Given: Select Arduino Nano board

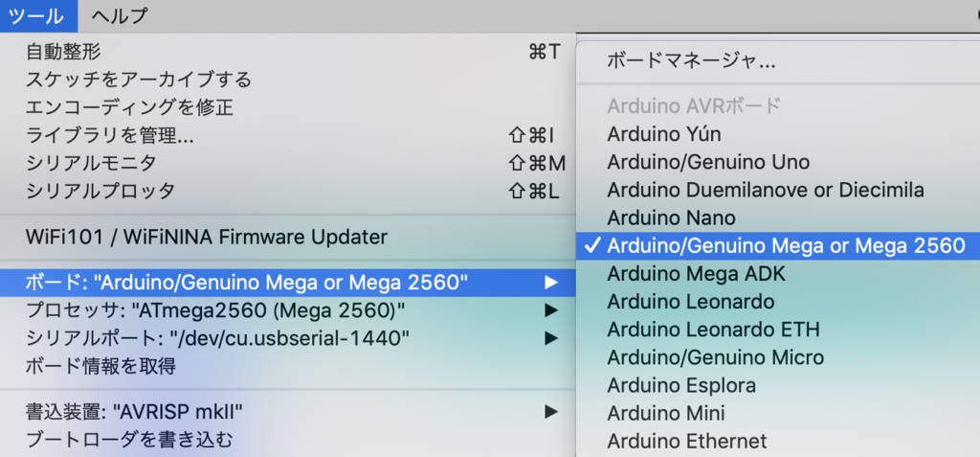Looking at the screenshot, I should pos(671,217).
